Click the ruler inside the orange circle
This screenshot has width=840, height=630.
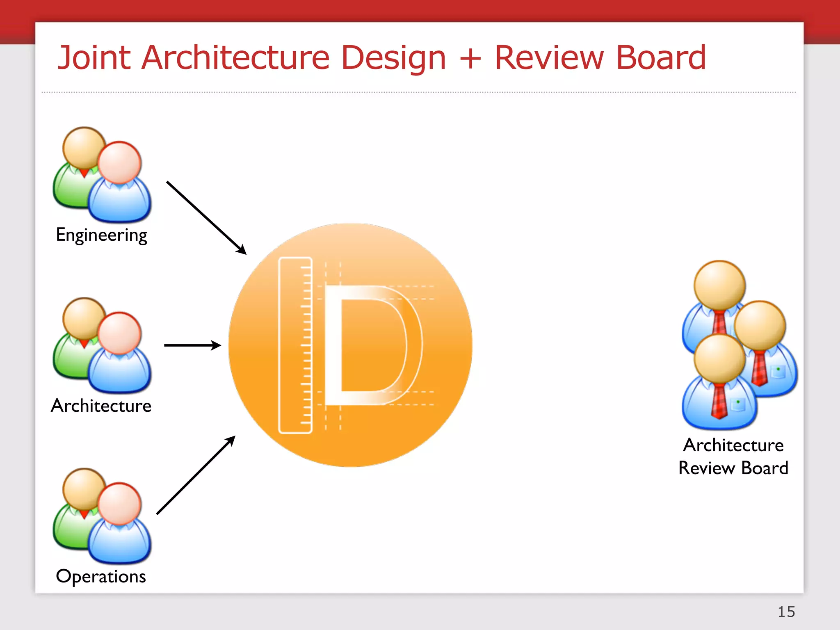295,345
